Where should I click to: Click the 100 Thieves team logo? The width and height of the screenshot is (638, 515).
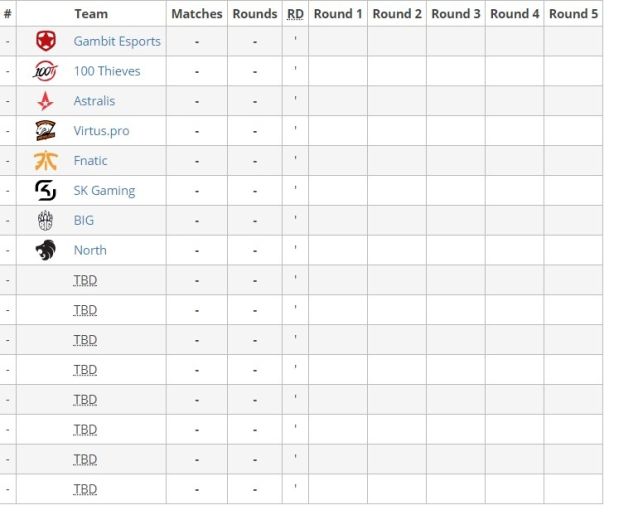(x=45, y=71)
